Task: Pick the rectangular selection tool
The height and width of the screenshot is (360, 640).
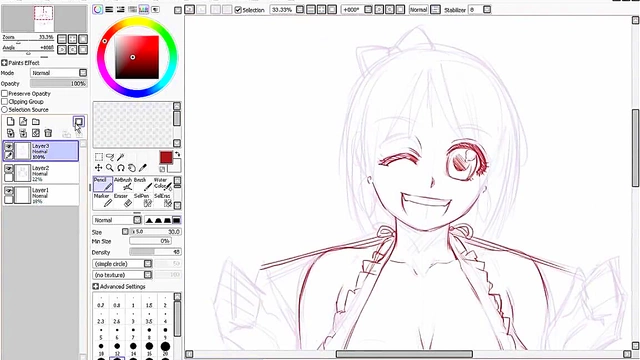Action: (x=99, y=157)
